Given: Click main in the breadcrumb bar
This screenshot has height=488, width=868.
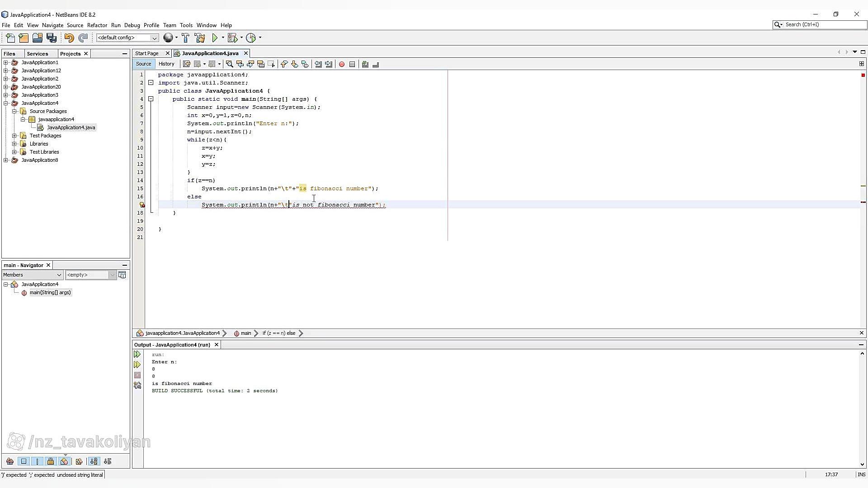Looking at the screenshot, I should point(246,333).
